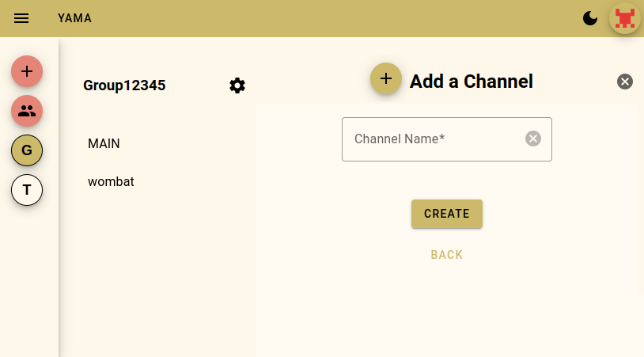
Task: Click the red plus button in sidebar
Action: point(27,71)
